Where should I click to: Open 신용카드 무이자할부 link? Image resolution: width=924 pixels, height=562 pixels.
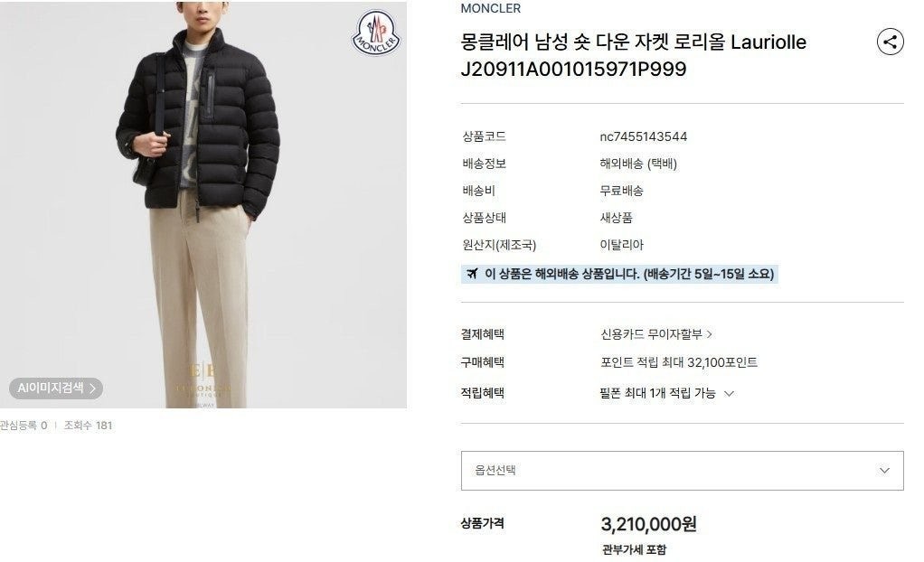click(651, 334)
